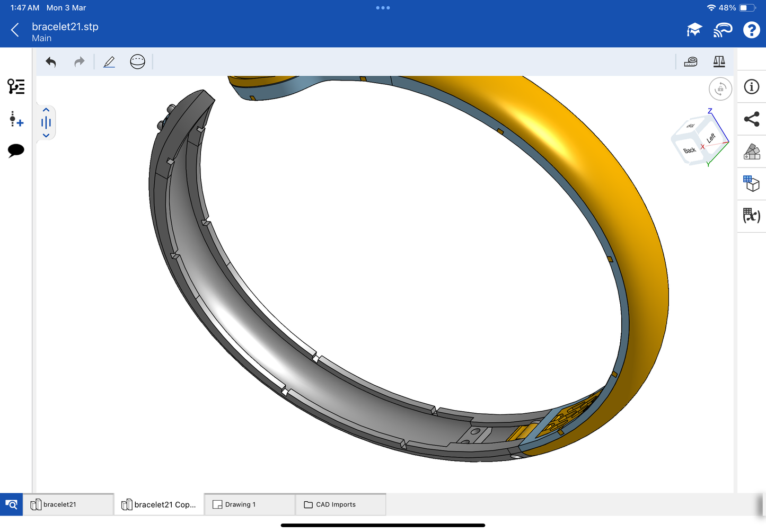The image size is (766, 532).
Task: Select the bracelet21 tab
Action: pyautogui.click(x=68, y=504)
